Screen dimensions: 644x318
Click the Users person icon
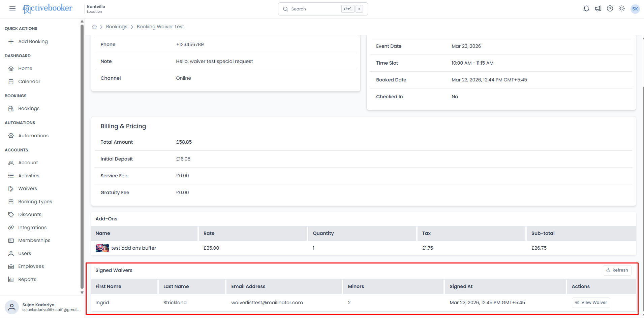11,253
